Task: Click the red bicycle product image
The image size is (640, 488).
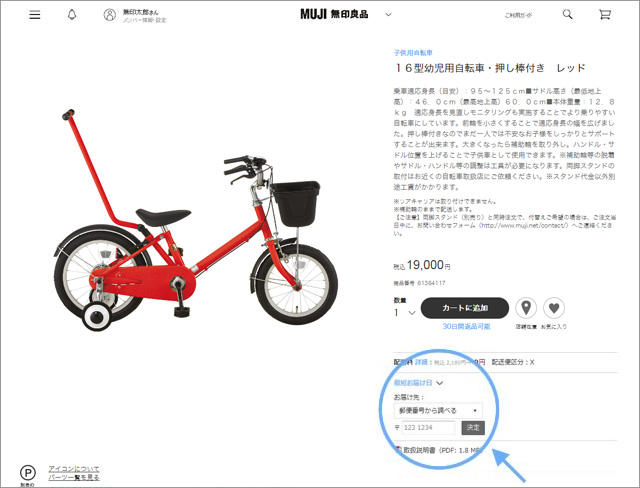Action: 196,221
